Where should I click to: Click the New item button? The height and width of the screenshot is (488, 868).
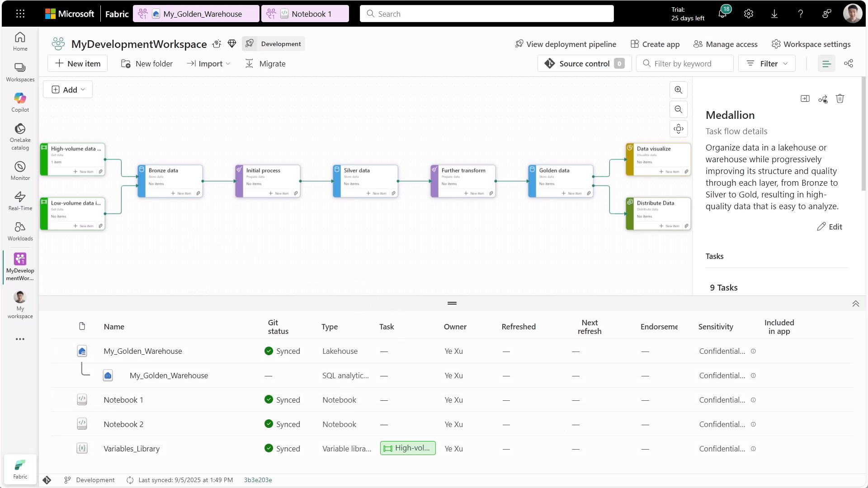pos(77,64)
